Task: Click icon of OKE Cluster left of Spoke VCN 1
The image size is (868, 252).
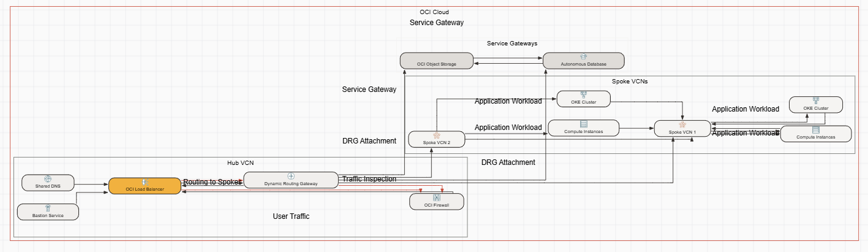Action: [584, 95]
